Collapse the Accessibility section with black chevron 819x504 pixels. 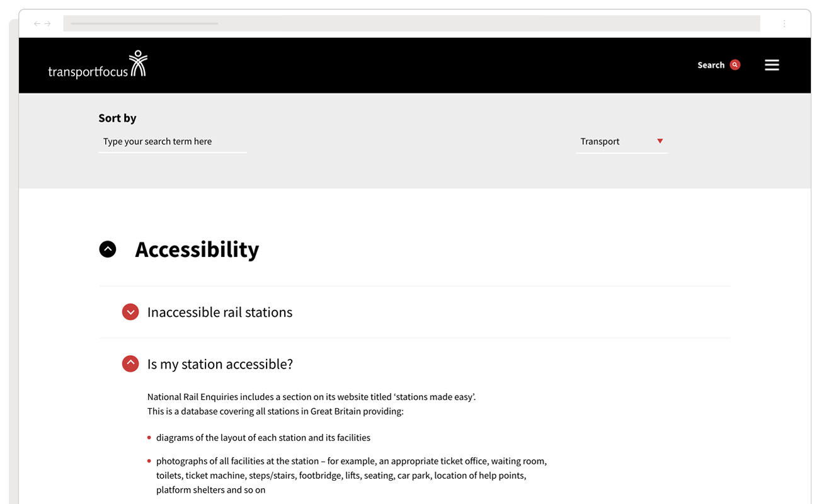(108, 249)
